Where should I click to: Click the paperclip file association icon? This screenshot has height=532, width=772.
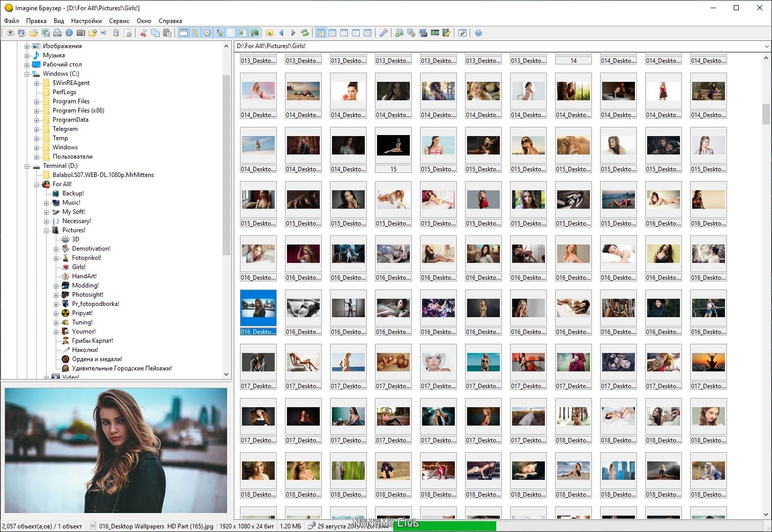tap(462, 33)
